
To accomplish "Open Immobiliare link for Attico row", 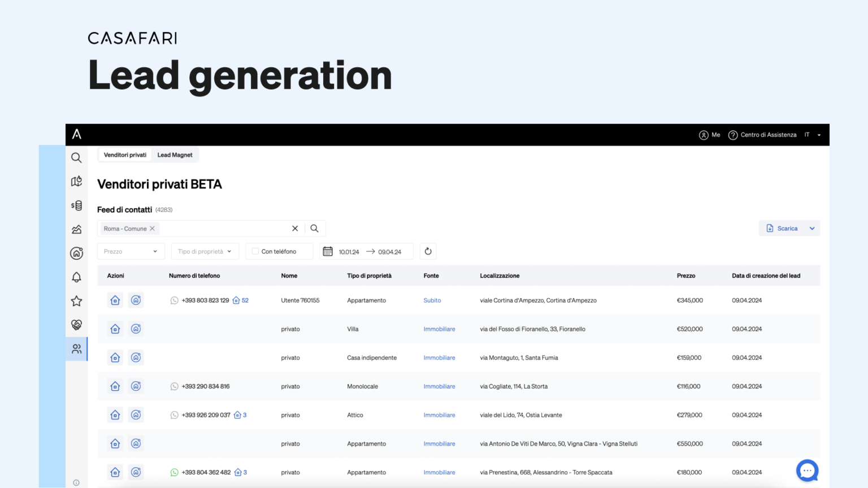I will (439, 415).
